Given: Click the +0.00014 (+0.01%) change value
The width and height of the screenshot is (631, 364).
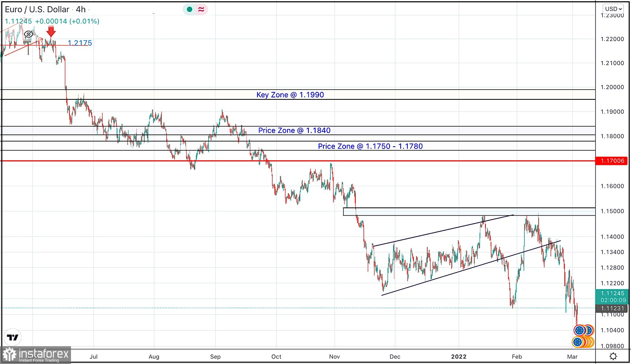Looking at the screenshot, I should coord(67,21).
